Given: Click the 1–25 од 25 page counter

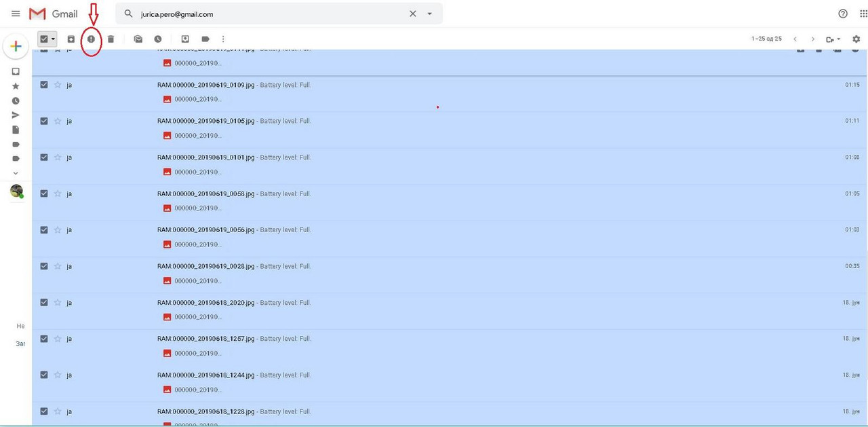Looking at the screenshot, I should (x=766, y=39).
